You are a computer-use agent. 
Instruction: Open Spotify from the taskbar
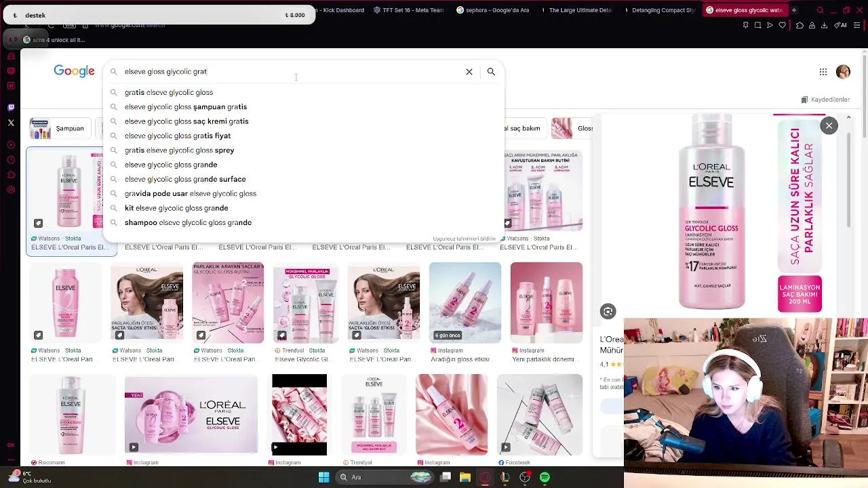[x=545, y=477]
